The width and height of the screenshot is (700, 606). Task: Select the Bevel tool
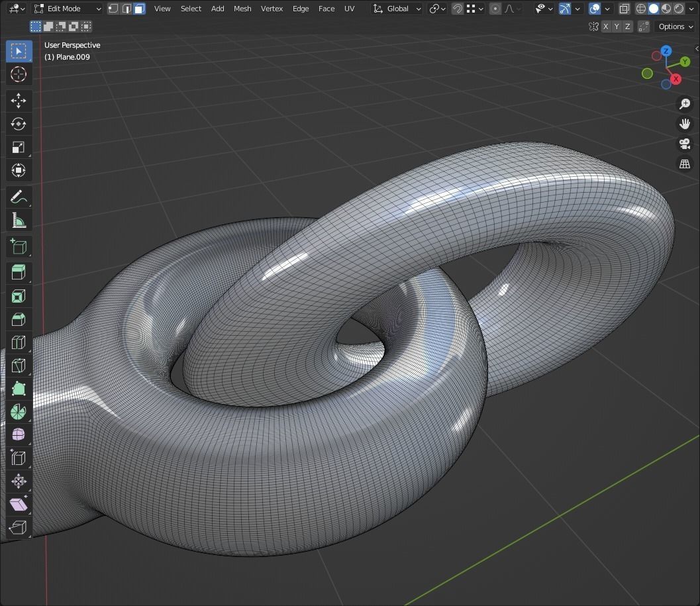(x=19, y=319)
